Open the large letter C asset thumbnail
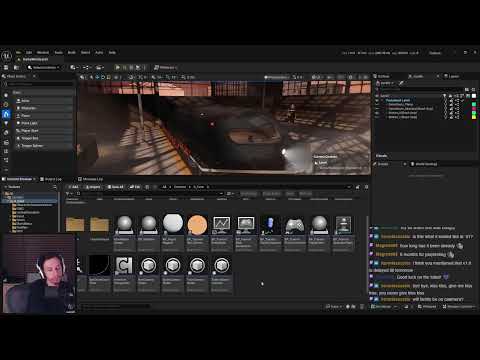Viewport: 480px width, 360px height. coord(124,265)
